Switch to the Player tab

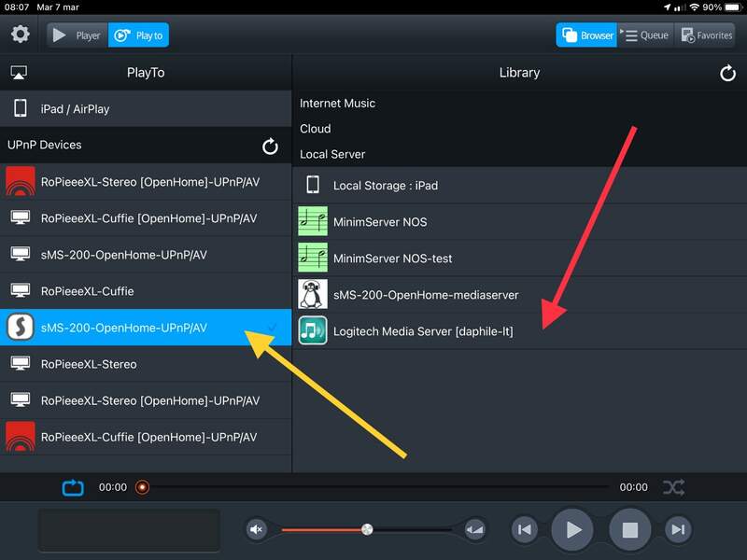tap(78, 35)
